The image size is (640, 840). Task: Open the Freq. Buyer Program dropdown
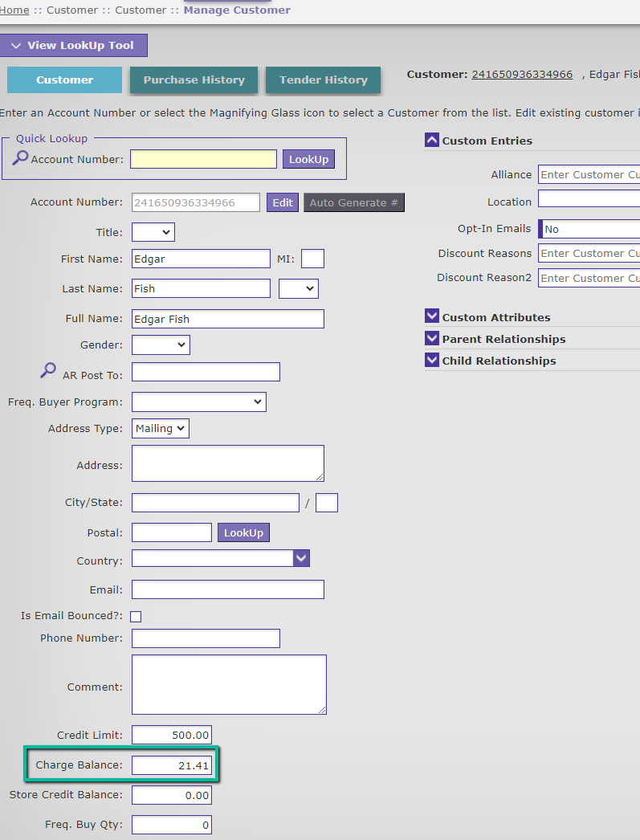point(198,402)
